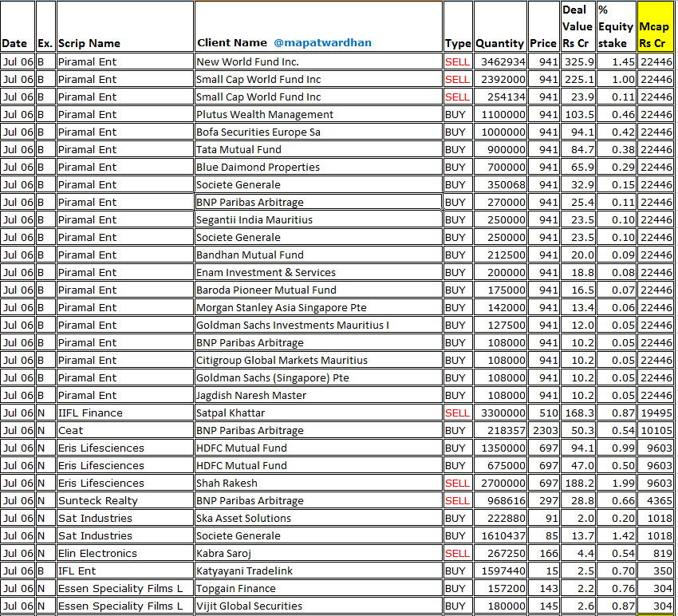
Task: Select the Ceat scrip cell
Action: (125, 430)
